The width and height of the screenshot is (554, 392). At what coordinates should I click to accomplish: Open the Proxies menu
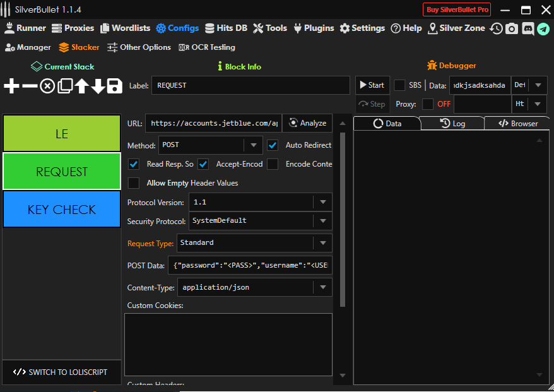pos(73,28)
